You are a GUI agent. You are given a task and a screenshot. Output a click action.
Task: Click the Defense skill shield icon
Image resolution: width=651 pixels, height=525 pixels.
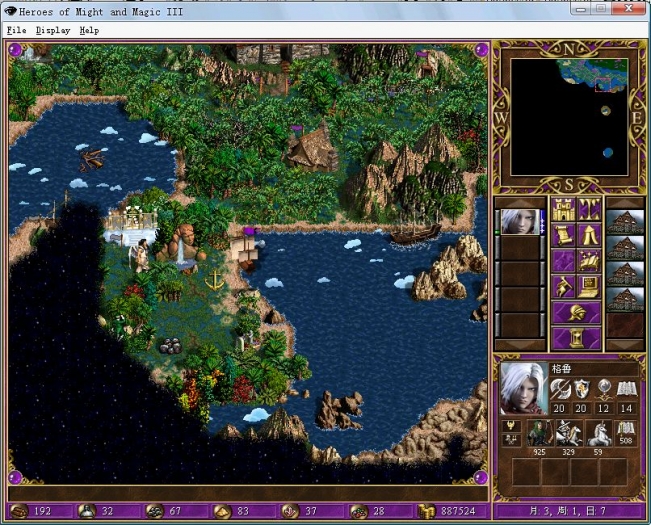pos(581,390)
